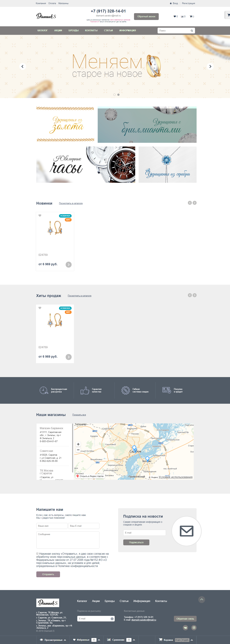230x644 pixels.
Task: Open the КАТАЛОГ menu
Action: coord(42,31)
